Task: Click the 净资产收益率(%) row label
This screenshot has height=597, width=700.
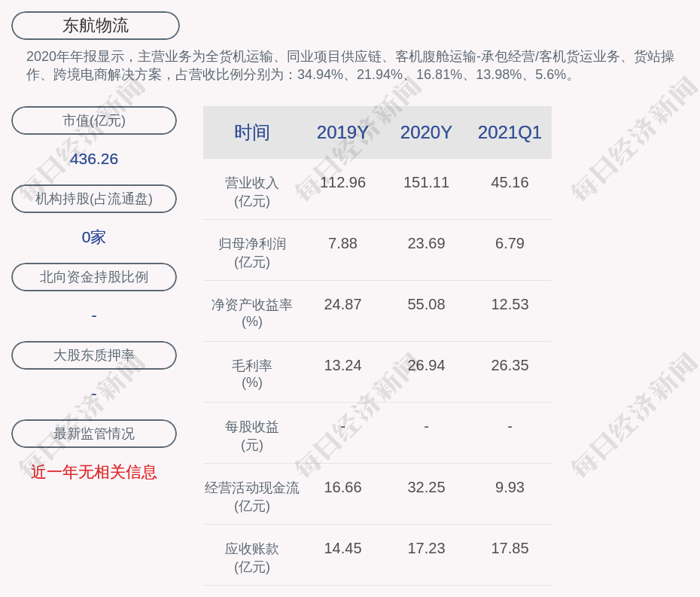Action: pyautogui.click(x=252, y=313)
